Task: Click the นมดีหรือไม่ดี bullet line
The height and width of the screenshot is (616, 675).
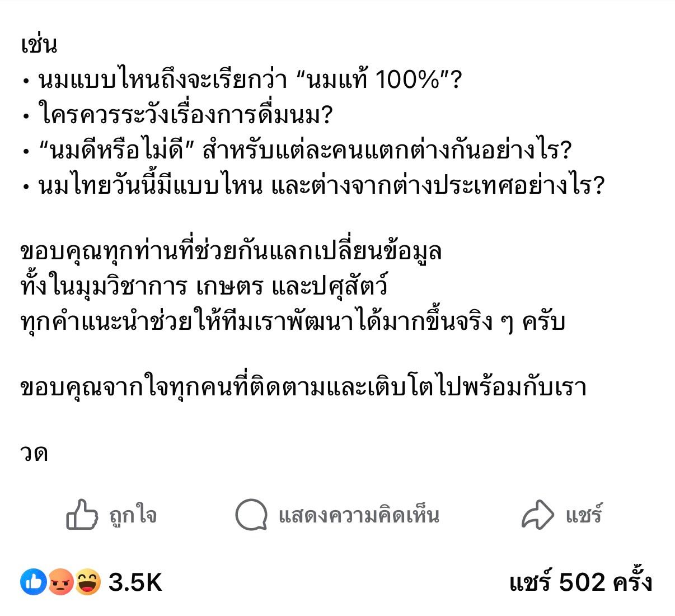Action: pyautogui.click(x=305, y=150)
